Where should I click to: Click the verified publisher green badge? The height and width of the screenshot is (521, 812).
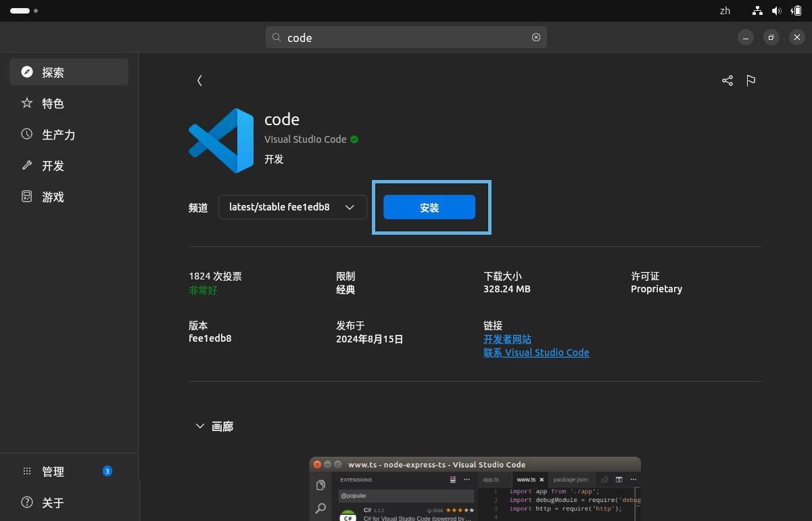coord(354,139)
